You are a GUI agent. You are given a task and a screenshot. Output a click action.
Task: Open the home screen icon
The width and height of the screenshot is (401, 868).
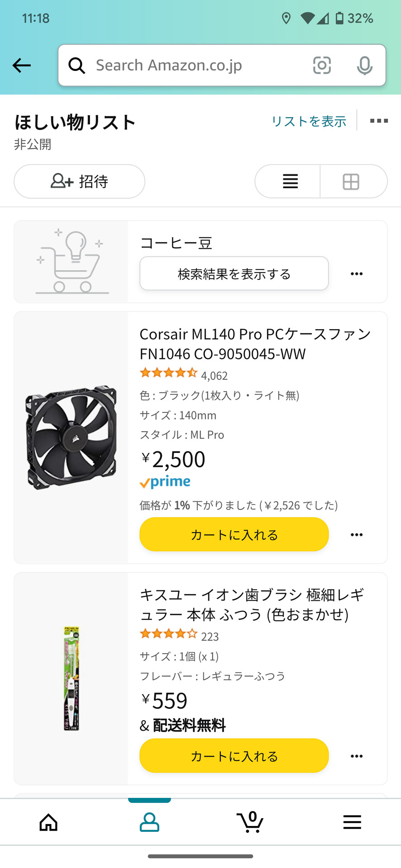click(48, 822)
